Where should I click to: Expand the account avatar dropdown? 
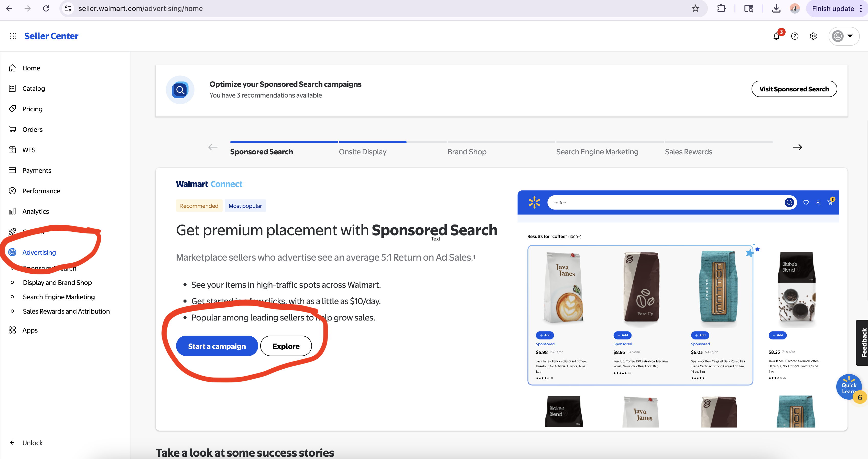[843, 36]
